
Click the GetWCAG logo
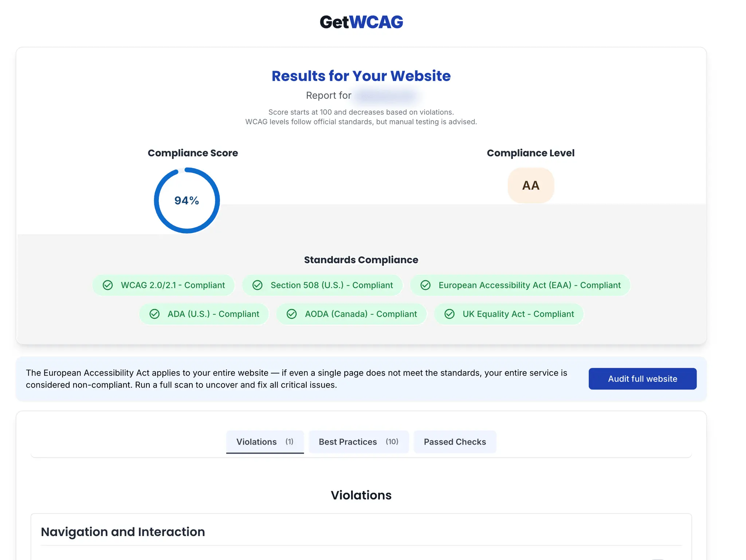coord(361,22)
